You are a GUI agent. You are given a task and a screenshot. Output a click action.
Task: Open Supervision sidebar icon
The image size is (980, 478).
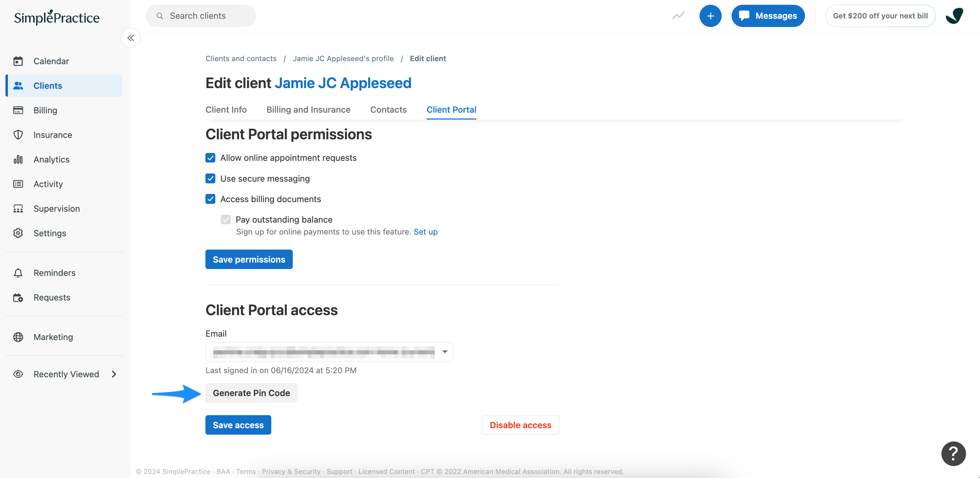18,209
